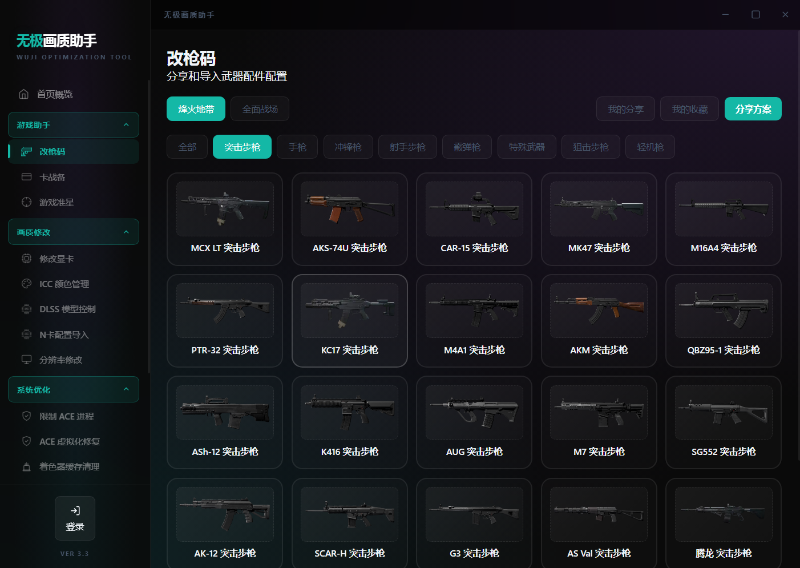Open the M16A4 weapon card
800x568 pixels.
[723, 219]
